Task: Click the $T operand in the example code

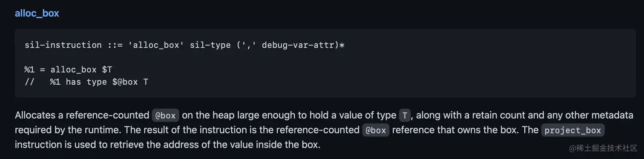Action: click(x=107, y=69)
